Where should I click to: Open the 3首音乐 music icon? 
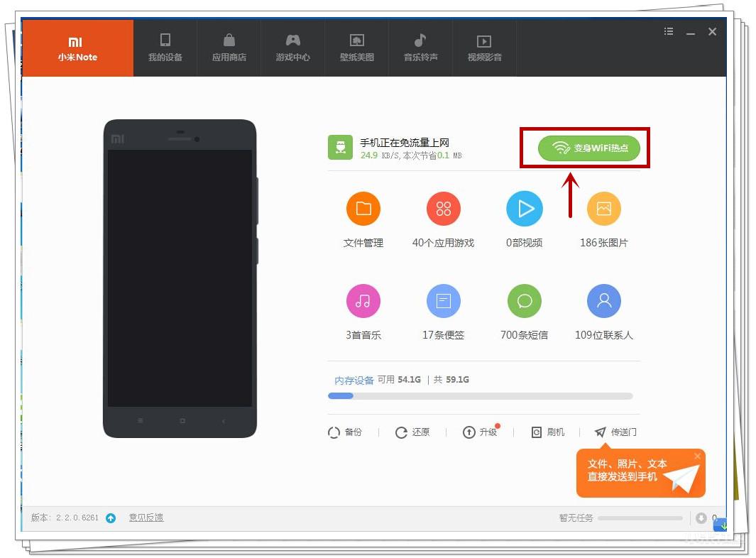[x=363, y=302]
